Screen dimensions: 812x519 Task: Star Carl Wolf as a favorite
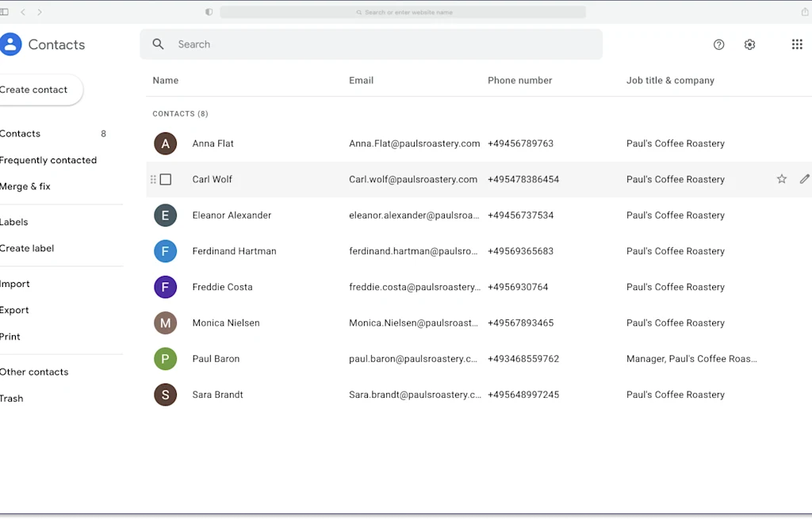point(781,179)
